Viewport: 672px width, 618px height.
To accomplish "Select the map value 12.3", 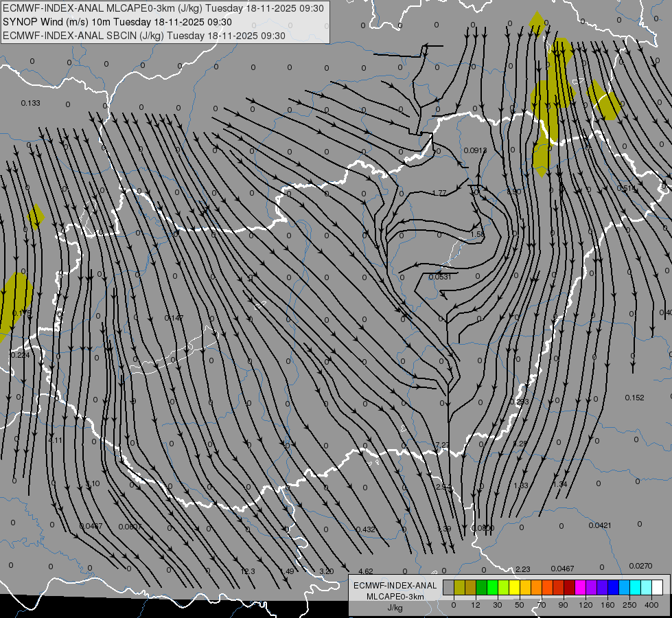I will coord(248,571).
